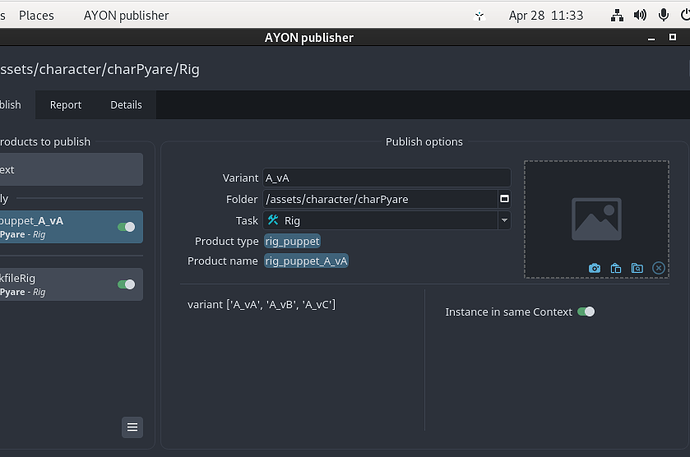Toggle off the rig_puppet_A_vA instance
690x457 pixels.
[x=126, y=227]
